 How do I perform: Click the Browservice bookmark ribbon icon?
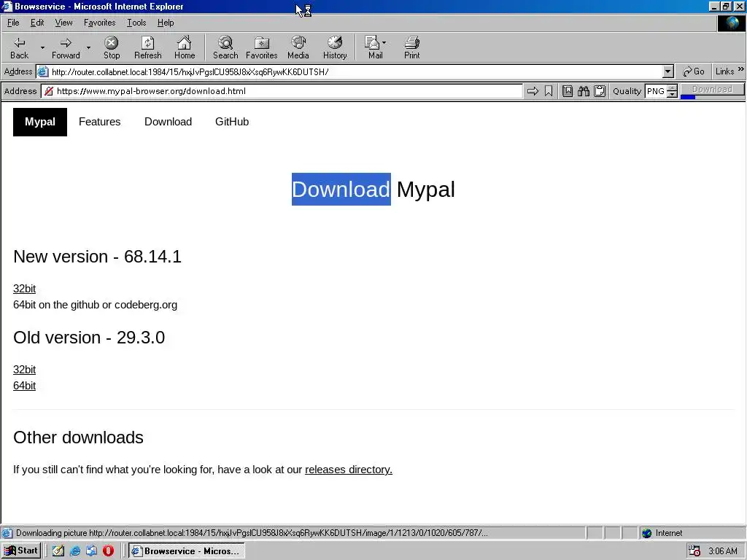click(x=549, y=91)
